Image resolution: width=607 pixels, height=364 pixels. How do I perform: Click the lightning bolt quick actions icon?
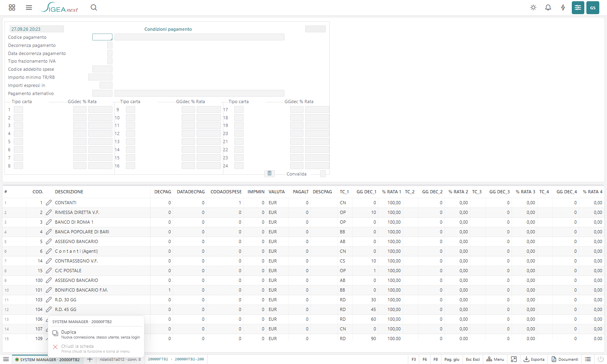pos(563,8)
